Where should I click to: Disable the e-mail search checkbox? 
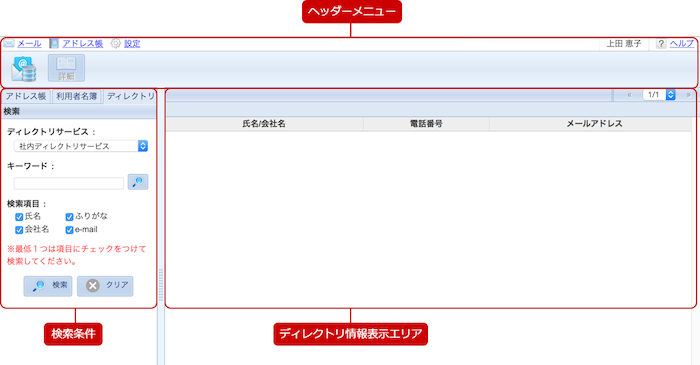click(x=69, y=230)
